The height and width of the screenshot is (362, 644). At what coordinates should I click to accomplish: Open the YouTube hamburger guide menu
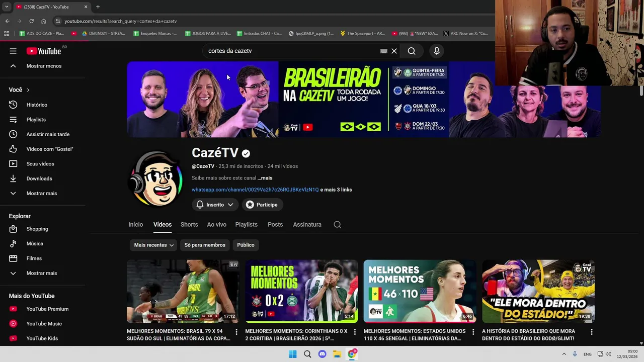tap(13, 51)
